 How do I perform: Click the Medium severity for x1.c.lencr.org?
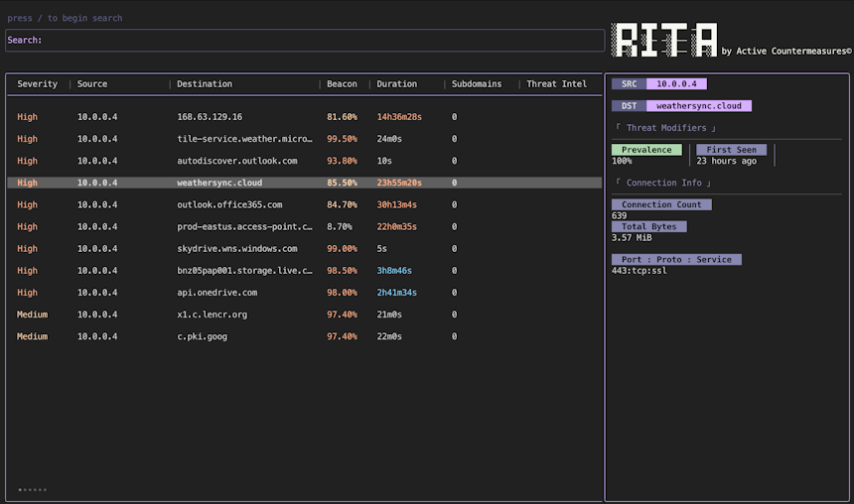coord(32,315)
